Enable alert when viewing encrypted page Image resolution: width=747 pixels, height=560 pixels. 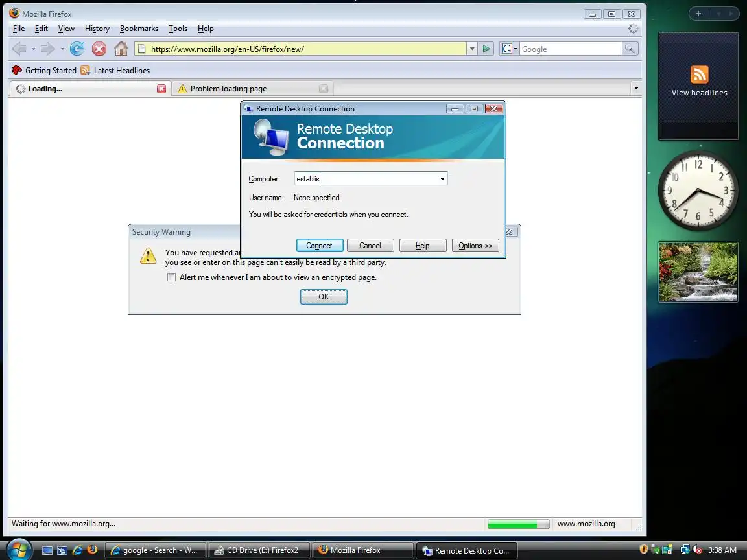[171, 277]
